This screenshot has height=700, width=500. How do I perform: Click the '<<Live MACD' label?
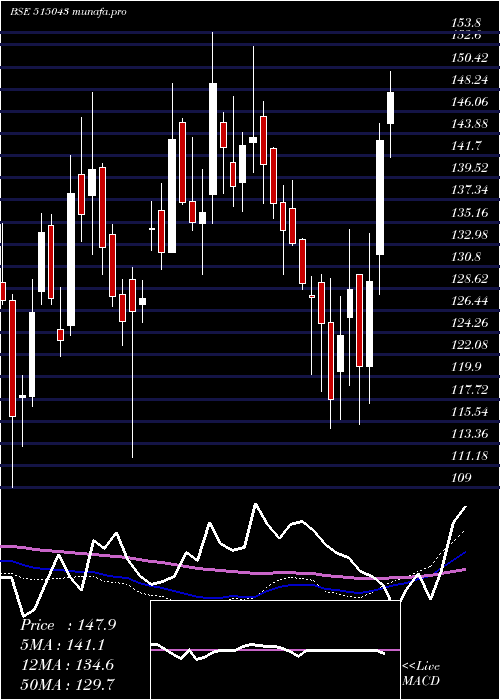coord(421,674)
